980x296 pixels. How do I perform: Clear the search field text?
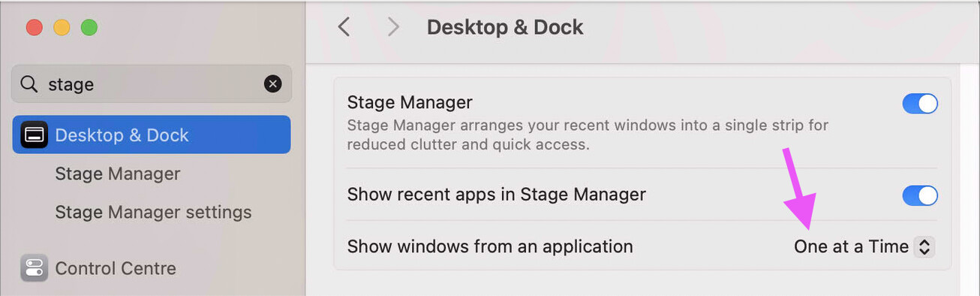pyautogui.click(x=273, y=84)
